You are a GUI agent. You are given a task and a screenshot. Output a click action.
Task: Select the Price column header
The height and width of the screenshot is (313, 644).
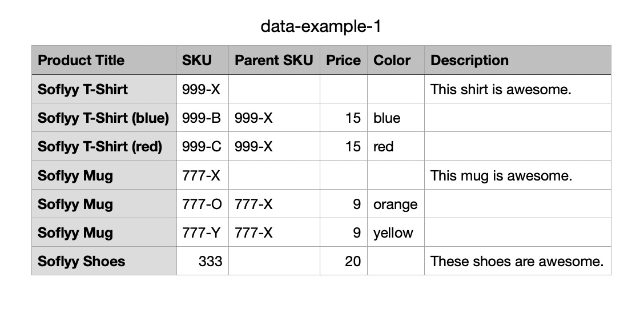[x=343, y=61]
